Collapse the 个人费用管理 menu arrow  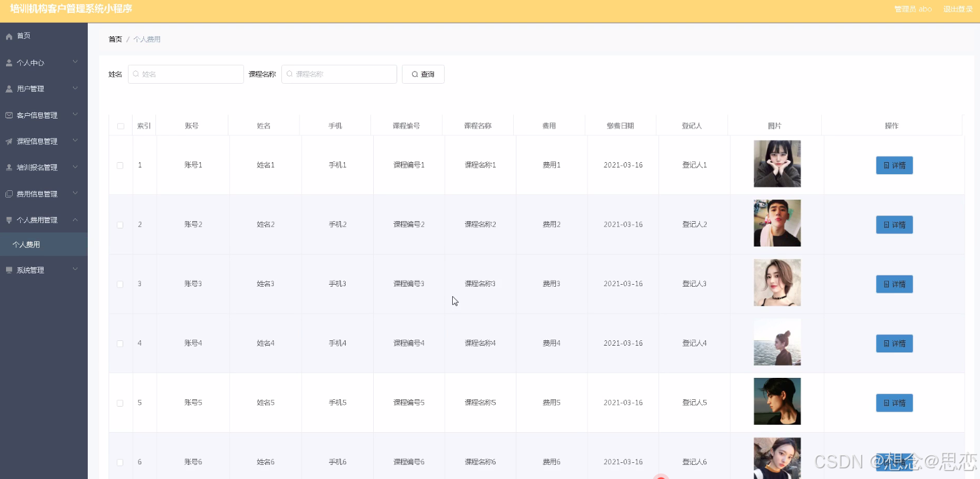pos(75,220)
